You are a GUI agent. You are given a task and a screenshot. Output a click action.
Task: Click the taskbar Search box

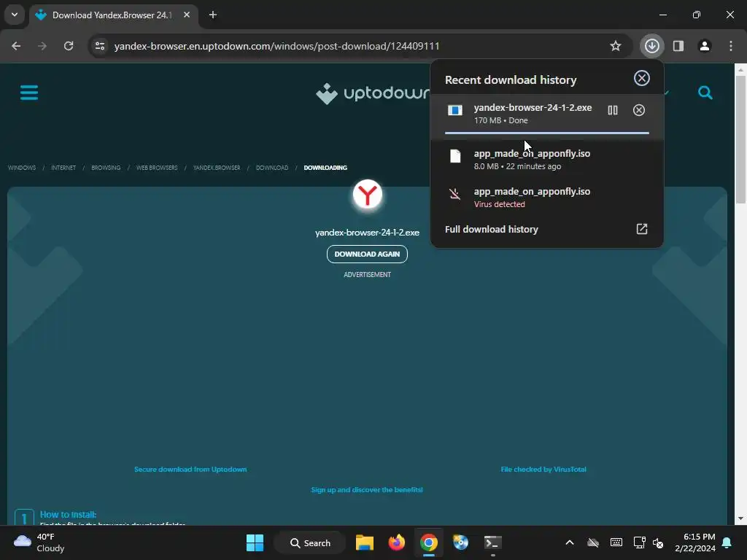[x=311, y=542]
